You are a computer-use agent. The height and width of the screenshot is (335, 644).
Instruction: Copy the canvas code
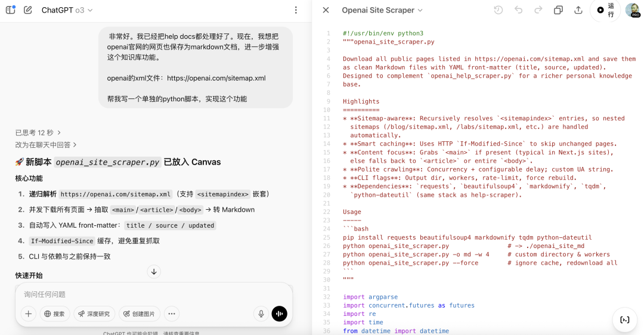coord(558,10)
